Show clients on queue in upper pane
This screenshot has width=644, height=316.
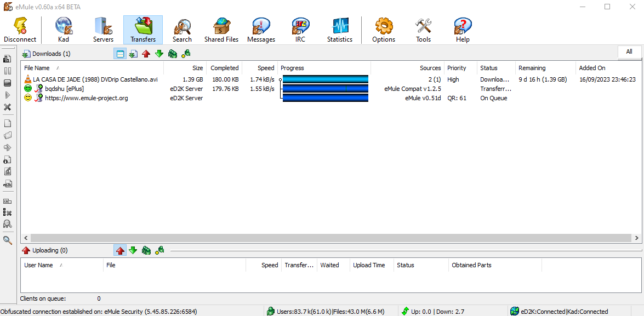pyautogui.click(x=173, y=54)
